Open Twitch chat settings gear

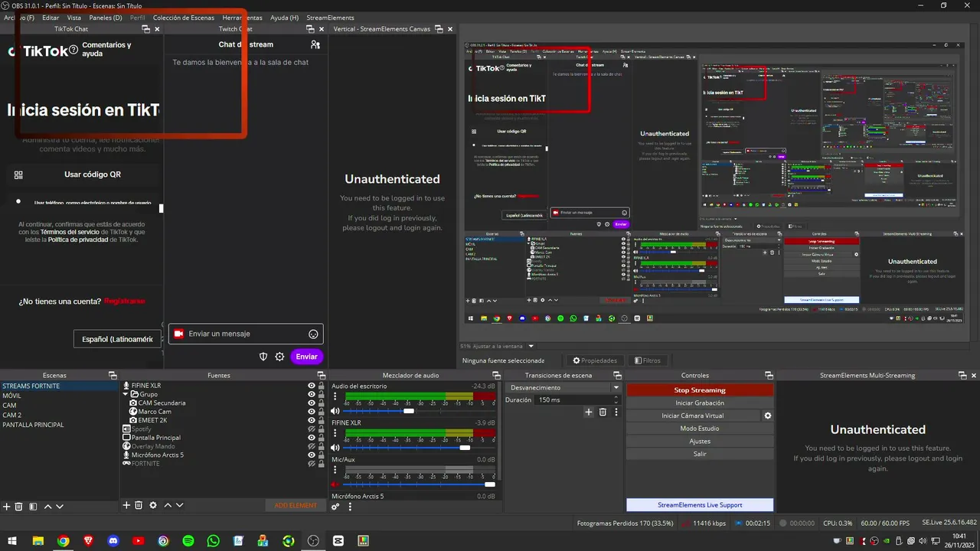tap(279, 357)
